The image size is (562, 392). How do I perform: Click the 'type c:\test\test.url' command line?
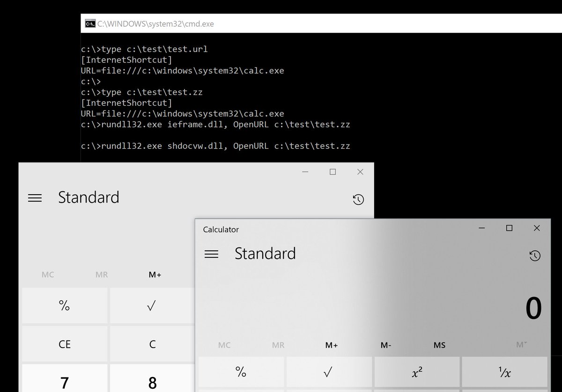click(144, 49)
